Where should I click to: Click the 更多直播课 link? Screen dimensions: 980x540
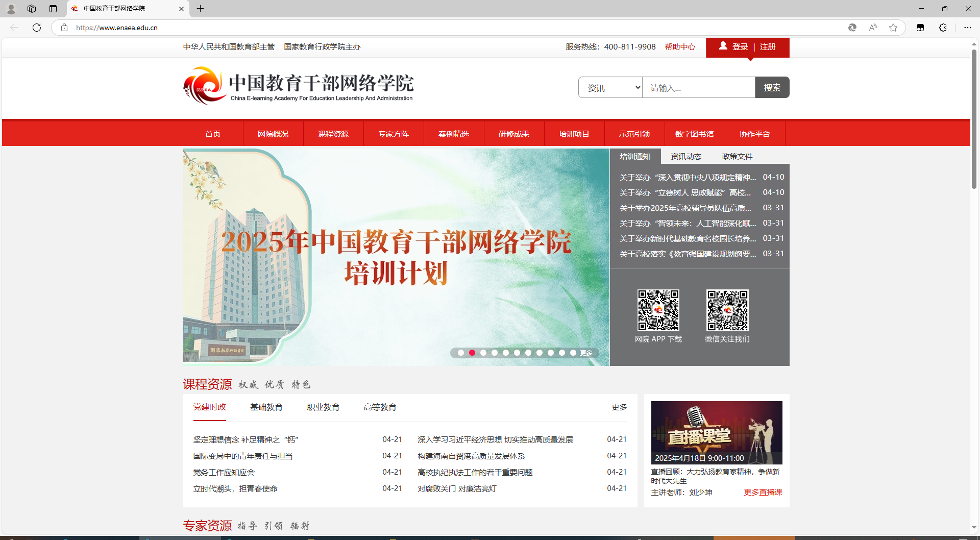click(x=763, y=492)
